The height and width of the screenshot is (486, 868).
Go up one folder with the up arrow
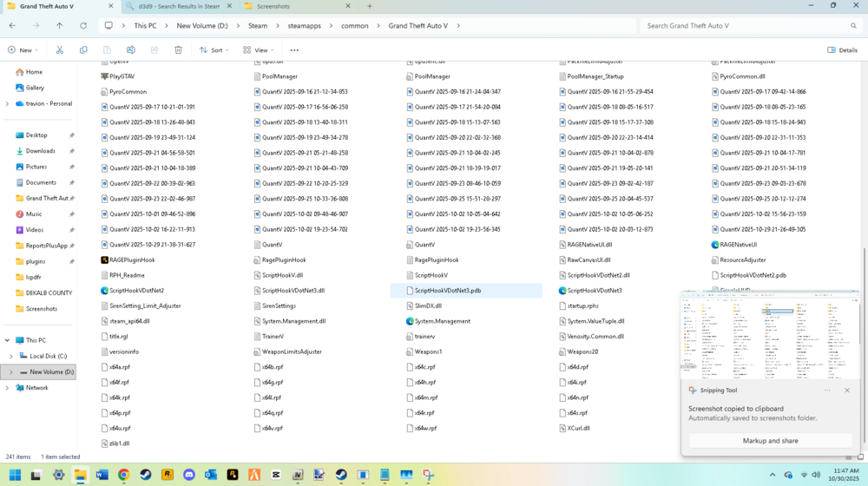[59, 25]
